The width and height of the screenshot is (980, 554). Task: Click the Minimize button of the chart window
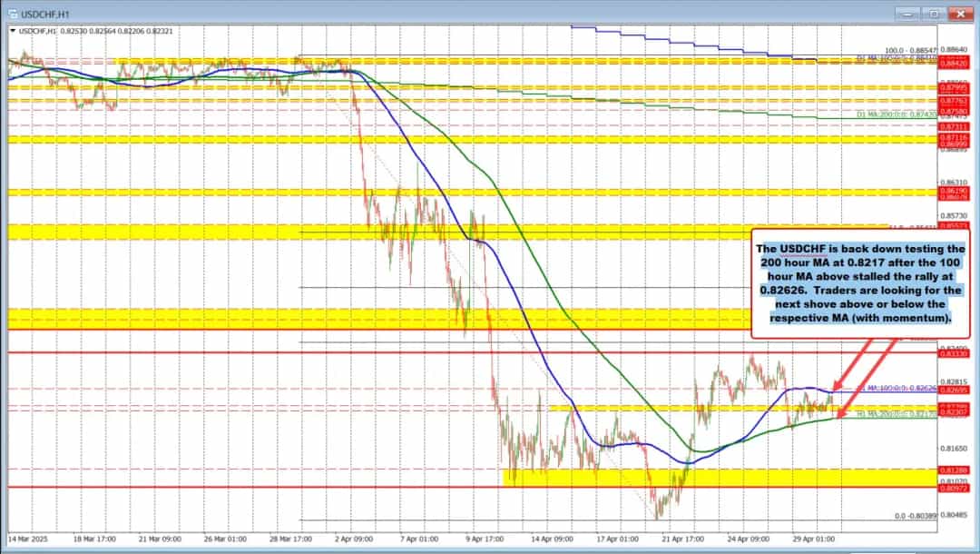[x=906, y=14]
